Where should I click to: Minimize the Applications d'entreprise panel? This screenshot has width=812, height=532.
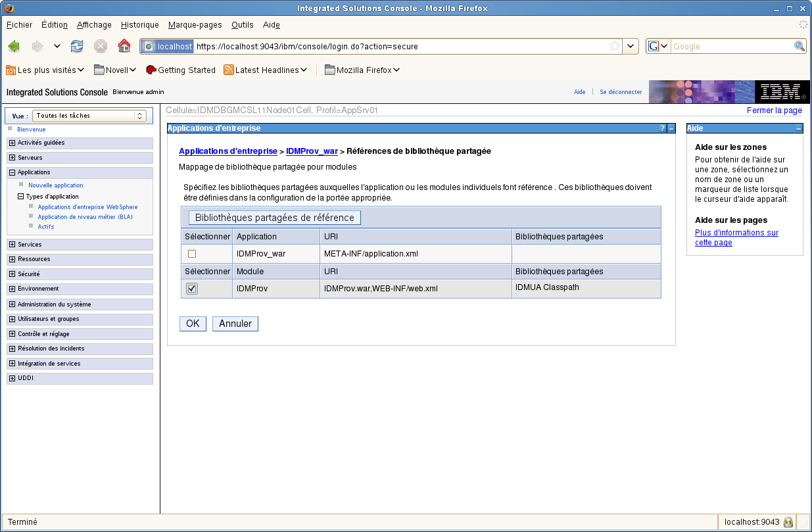click(671, 128)
